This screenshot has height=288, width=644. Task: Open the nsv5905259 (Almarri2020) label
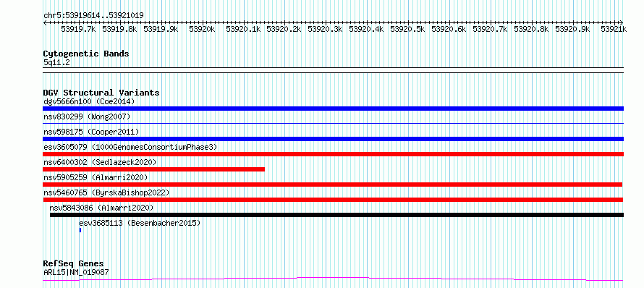click(96, 177)
